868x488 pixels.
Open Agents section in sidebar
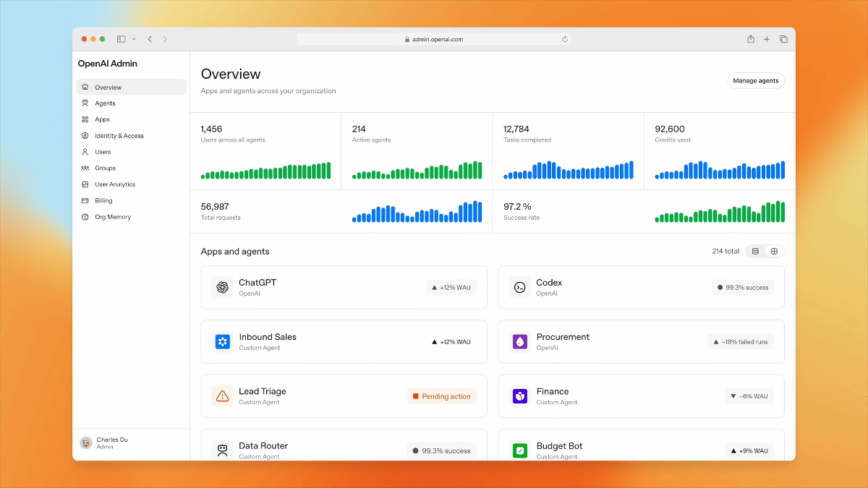pyautogui.click(x=105, y=103)
